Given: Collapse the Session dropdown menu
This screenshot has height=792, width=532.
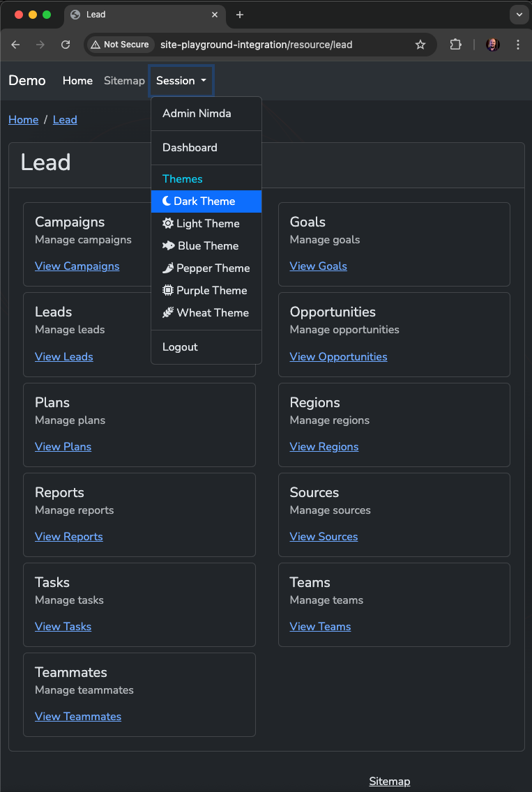Looking at the screenshot, I should click(181, 81).
